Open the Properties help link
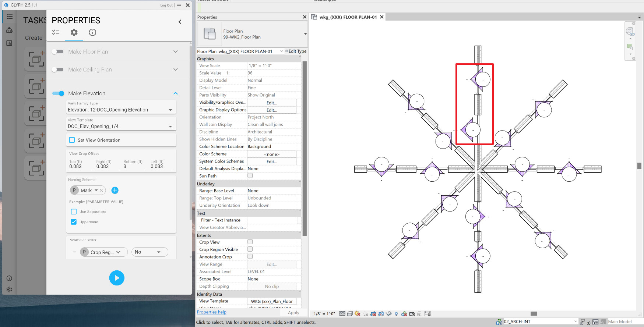Viewport: 644px width, 327px height. pyautogui.click(x=211, y=312)
